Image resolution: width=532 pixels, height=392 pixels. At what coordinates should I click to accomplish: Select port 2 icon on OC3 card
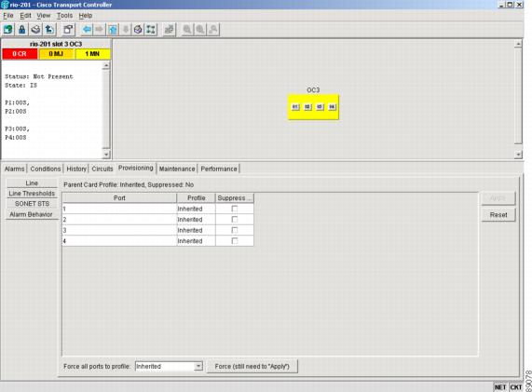pos(307,107)
